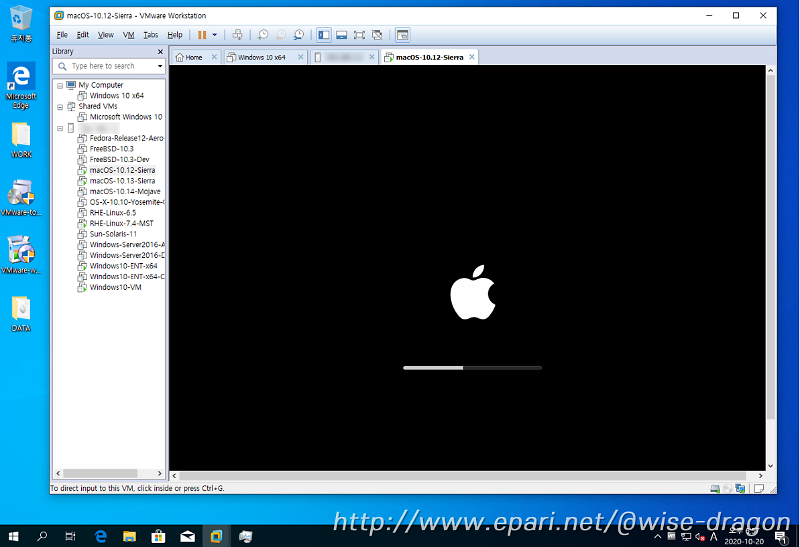Open the Edit menu
Screen dimensions: 800x547
coord(83,35)
